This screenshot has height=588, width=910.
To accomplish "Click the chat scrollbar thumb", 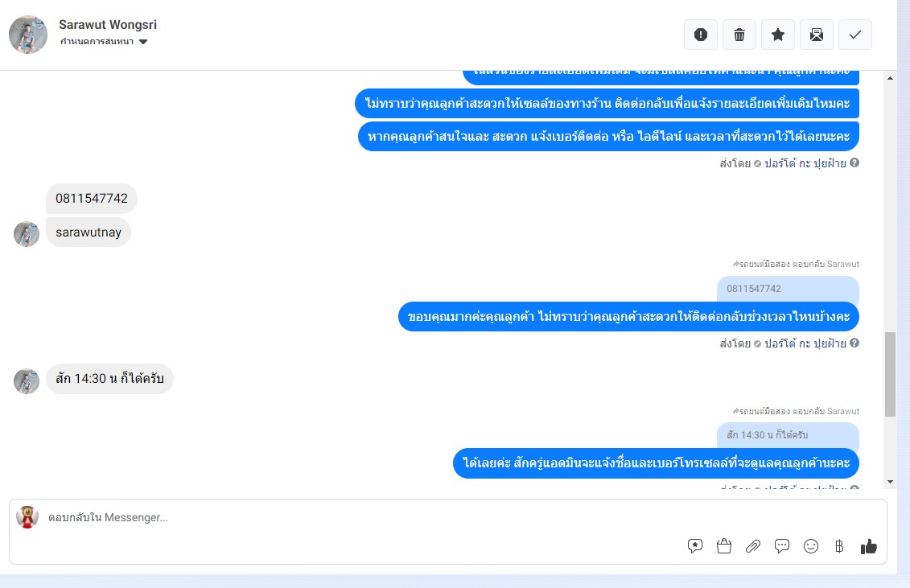I will click(x=890, y=374).
